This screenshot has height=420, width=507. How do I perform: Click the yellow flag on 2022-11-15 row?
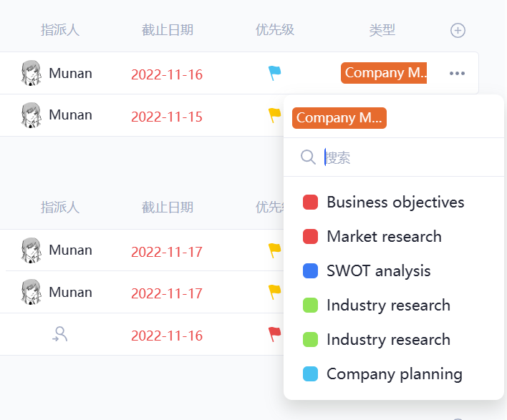(x=274, y=114)
